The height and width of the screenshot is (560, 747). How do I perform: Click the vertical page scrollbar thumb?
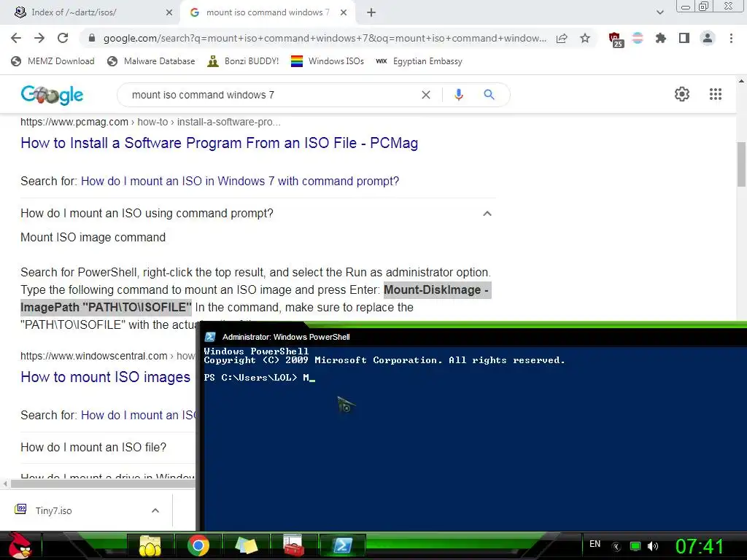coord(741,164)
